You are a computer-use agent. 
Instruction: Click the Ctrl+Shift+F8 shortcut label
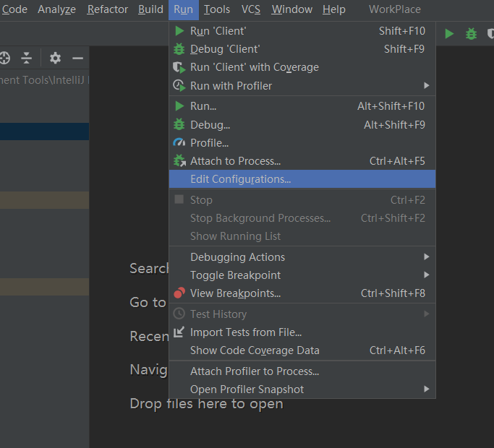tap(393, 293)
